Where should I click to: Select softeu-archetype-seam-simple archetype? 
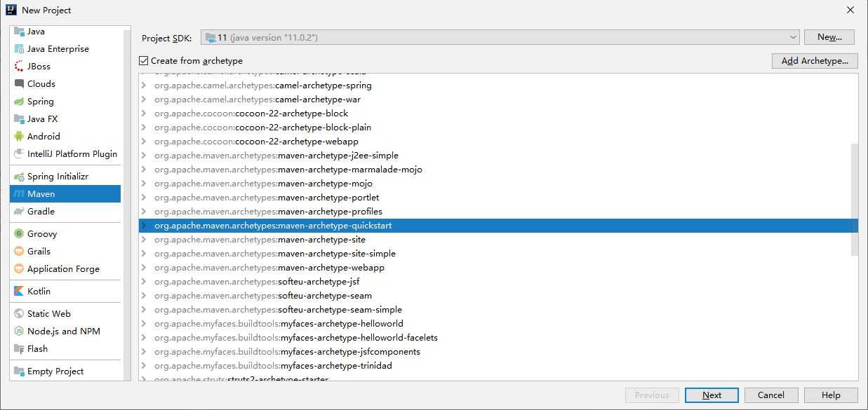498,310
